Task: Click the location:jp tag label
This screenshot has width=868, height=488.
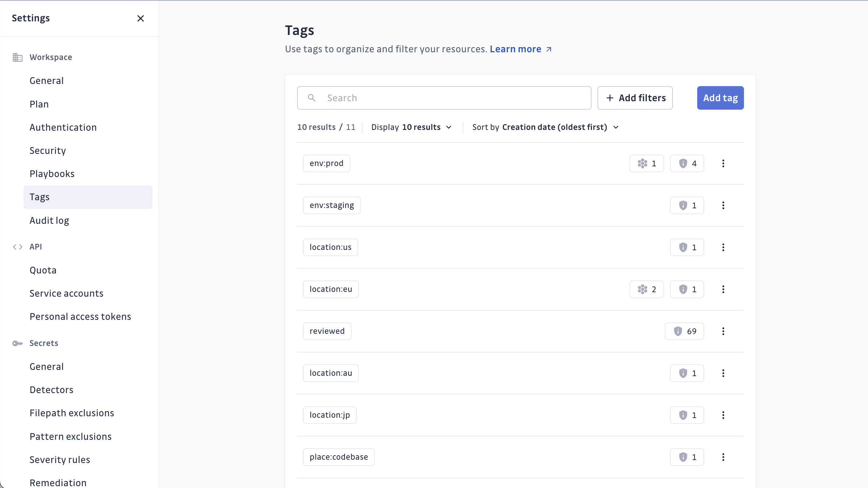Action: [x=329, y=415]
